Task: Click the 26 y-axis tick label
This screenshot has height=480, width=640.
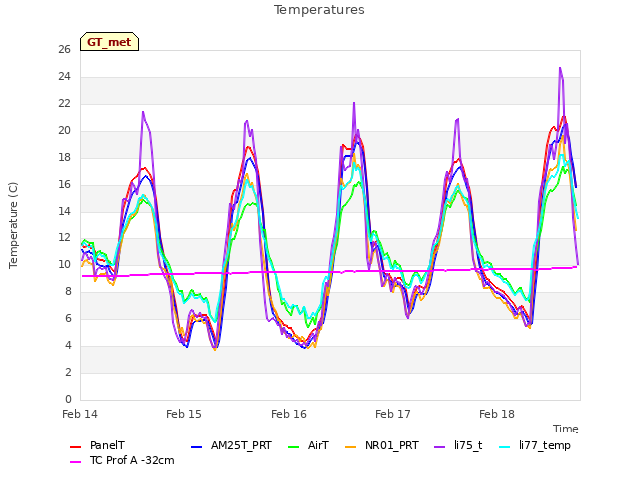Action: (x=64, y=49)
